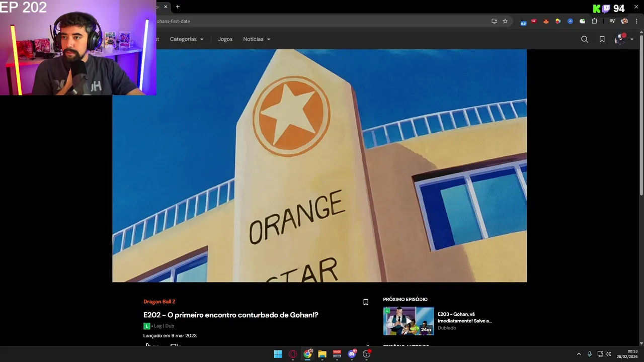Screen dimensions: 644x362
Task: Click the Crunchyroll profile avatar
Action: (620, 39)
